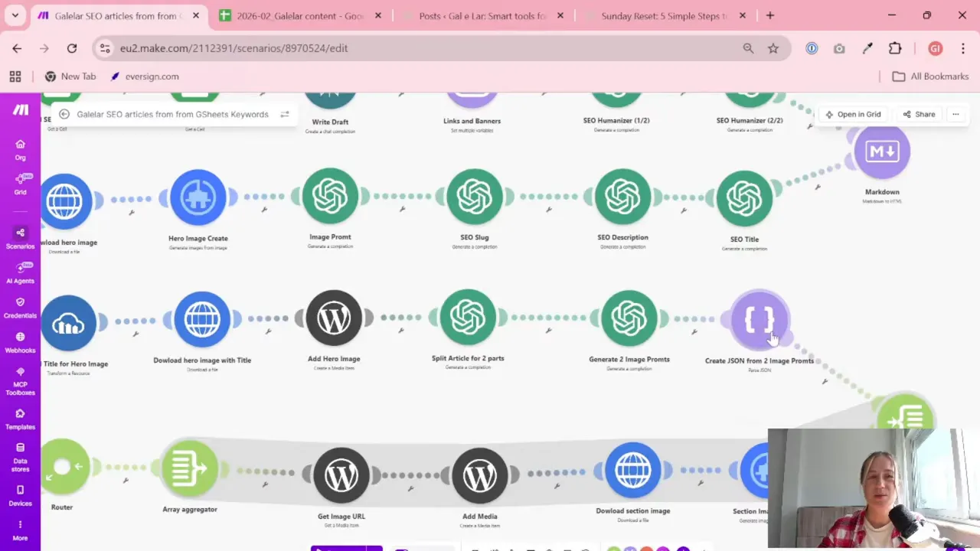Open the eversign.com bookmark
The width and height of the screenshot is (980, 551).
pos(144,77)
